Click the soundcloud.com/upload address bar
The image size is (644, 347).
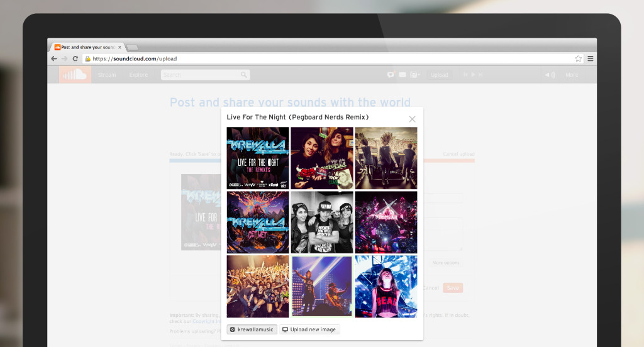tap(332, 58)
